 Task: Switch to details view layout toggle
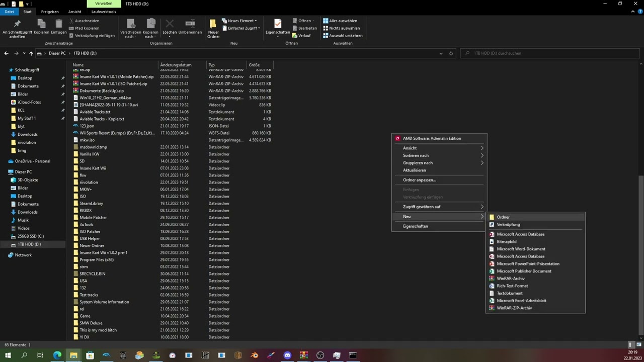click(631, 345)
